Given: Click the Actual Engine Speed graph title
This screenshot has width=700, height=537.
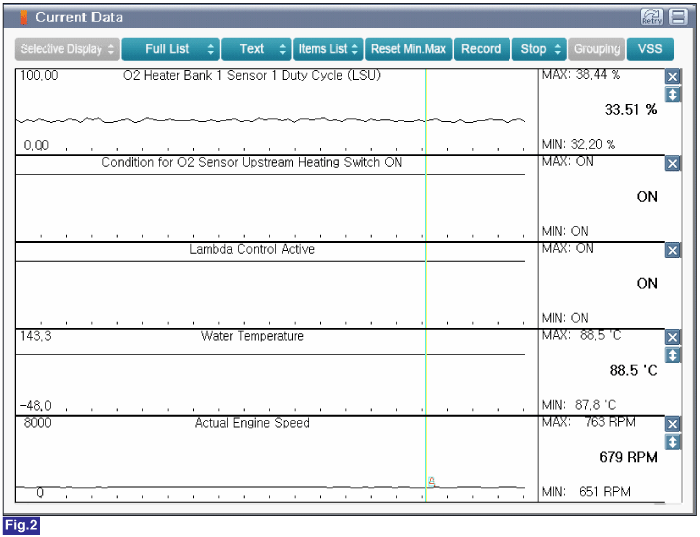Looking at the screenshot, I should pos(252,423).
